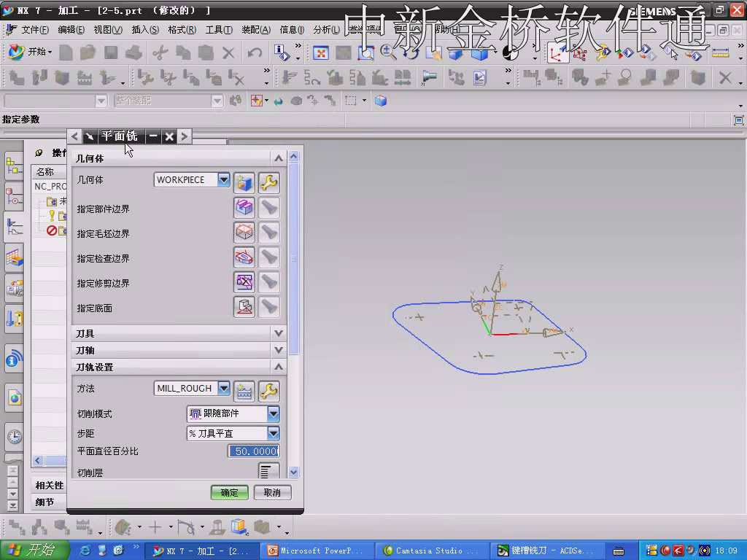The image size is (747, 560).
Task: Open the 相关性 panel tab
Action: pyautogui.click(x=49, y=485)
